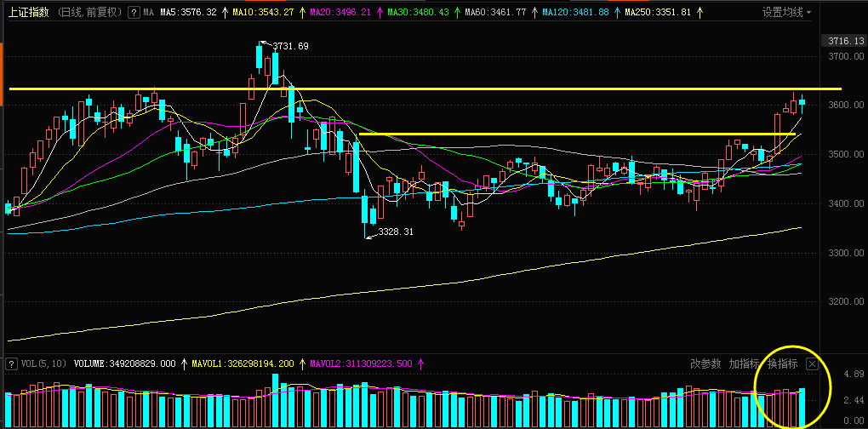Click the 3716.13 current price tag
Viewport: 868px width, 429px height.
click(x=843, y=41)
